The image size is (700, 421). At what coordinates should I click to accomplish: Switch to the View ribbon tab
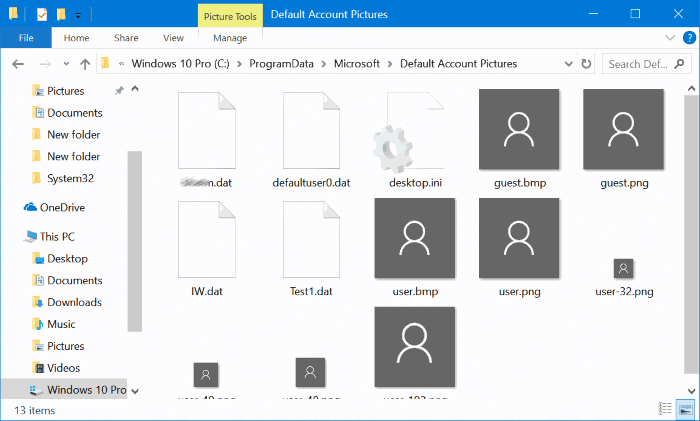tap(173, 38)
